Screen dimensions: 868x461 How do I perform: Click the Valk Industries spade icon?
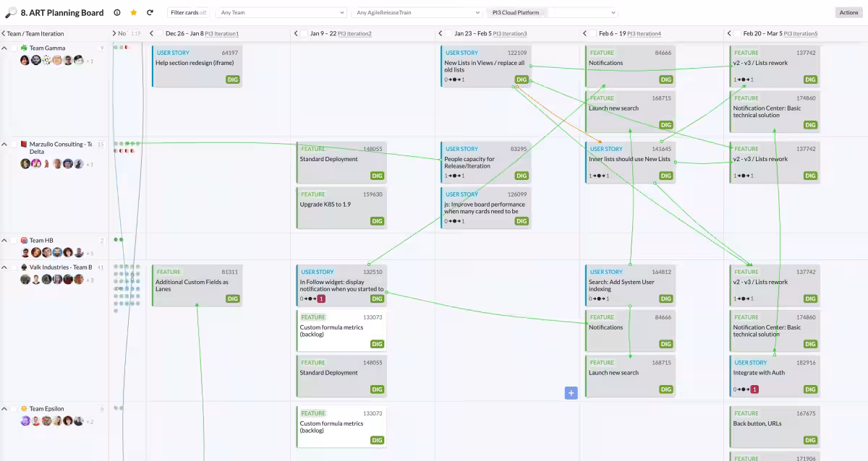point(24,267)
